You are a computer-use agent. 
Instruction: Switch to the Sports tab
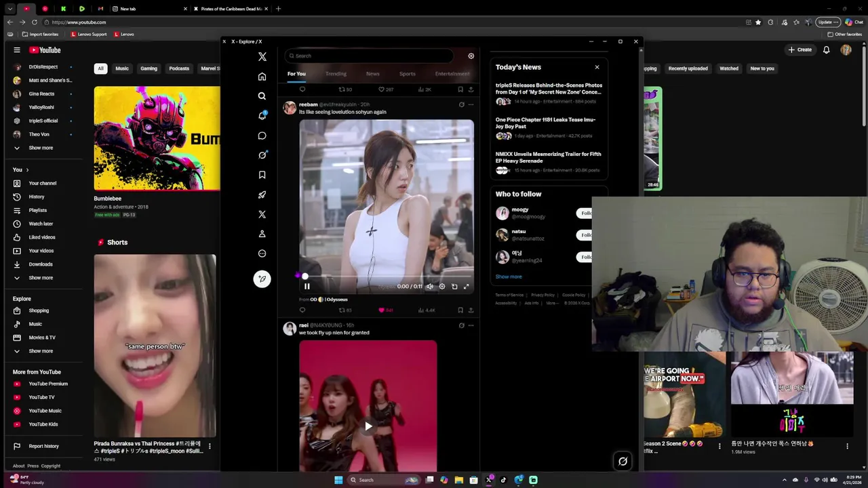[408, 74]
